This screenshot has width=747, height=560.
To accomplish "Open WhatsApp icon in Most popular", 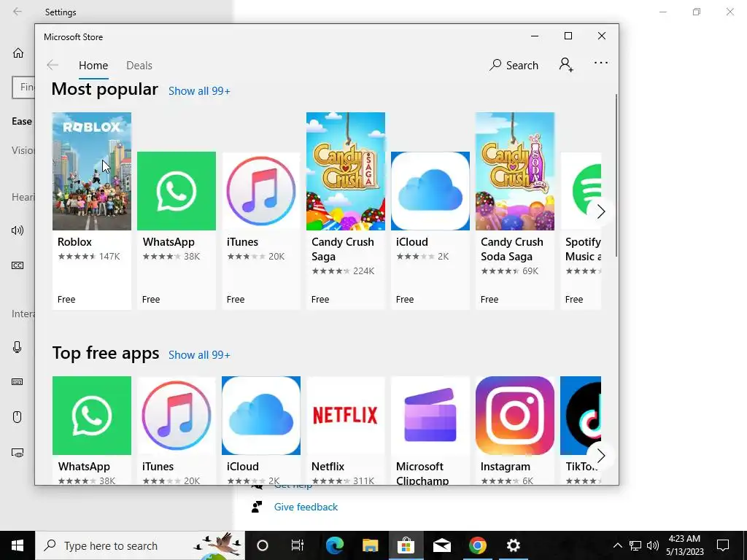I will [x=177, y=191].
